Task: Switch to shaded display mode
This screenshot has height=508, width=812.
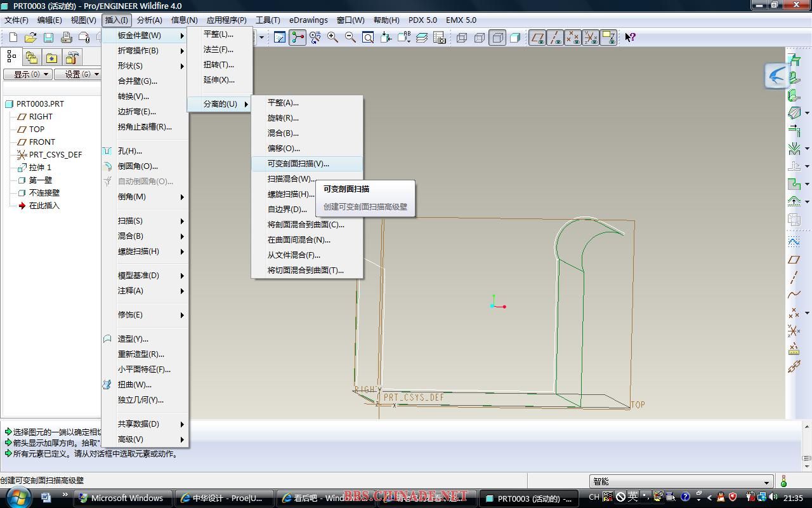Action: 515,37
